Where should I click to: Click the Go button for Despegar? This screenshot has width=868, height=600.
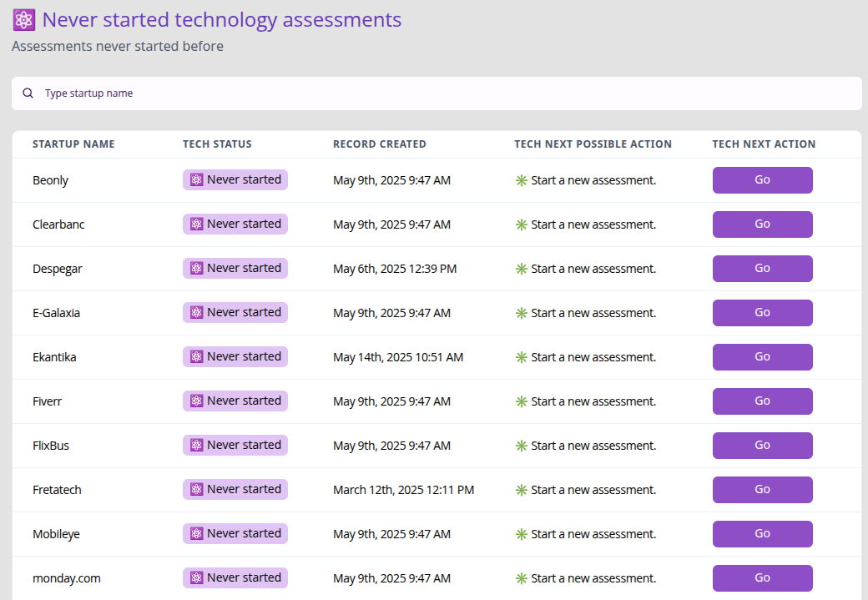tap(762, 269)
